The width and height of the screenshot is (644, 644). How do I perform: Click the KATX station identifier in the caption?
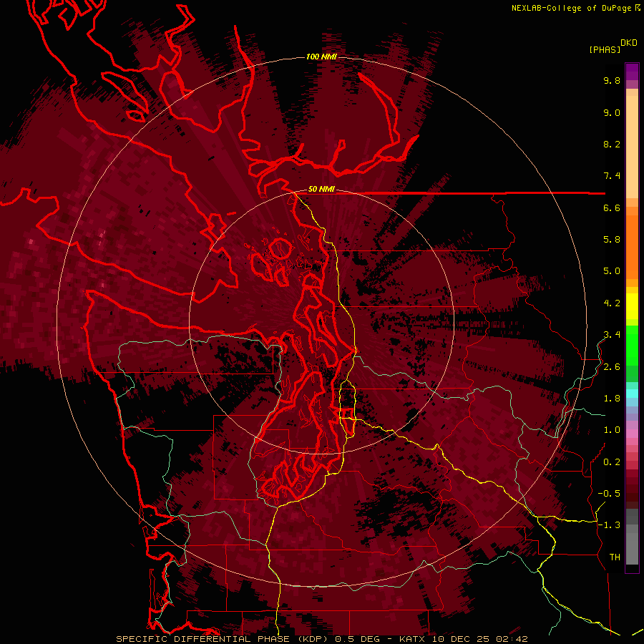(412, 639)
